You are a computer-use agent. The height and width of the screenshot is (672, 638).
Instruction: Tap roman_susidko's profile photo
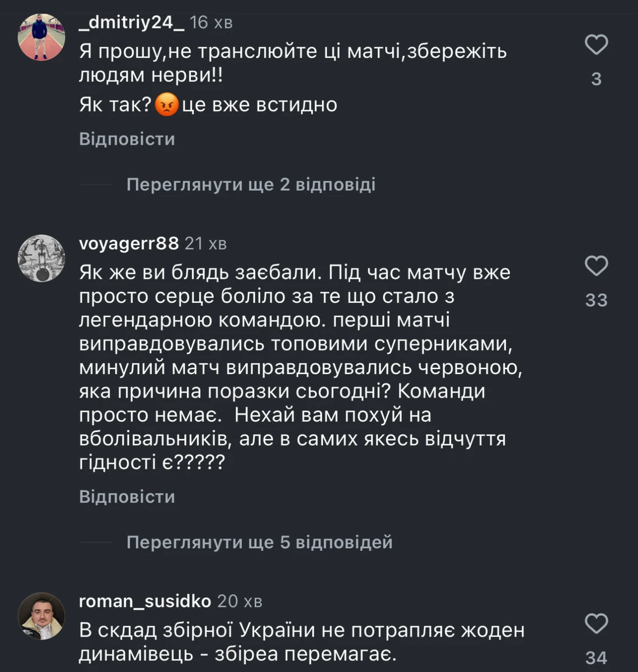point(41,616)
